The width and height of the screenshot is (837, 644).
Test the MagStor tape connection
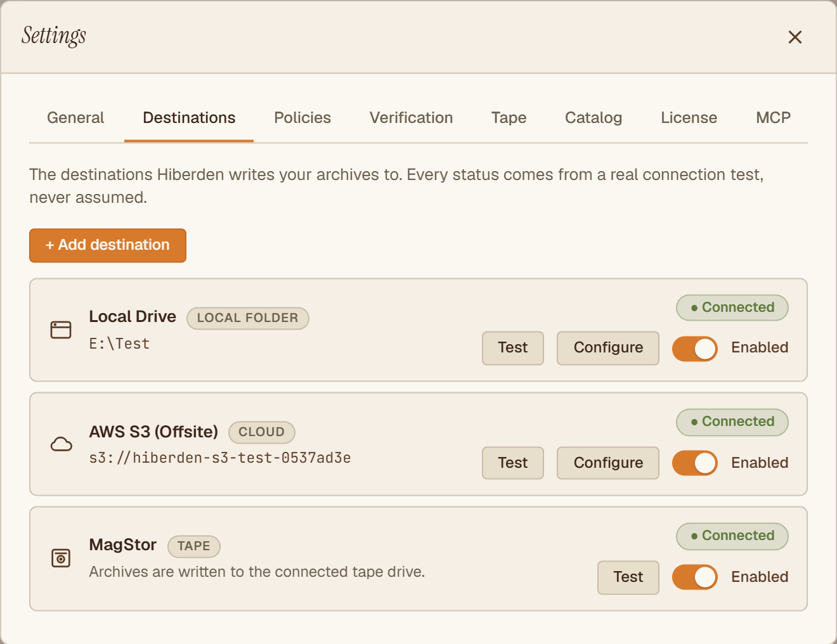[x=628, y=577]
